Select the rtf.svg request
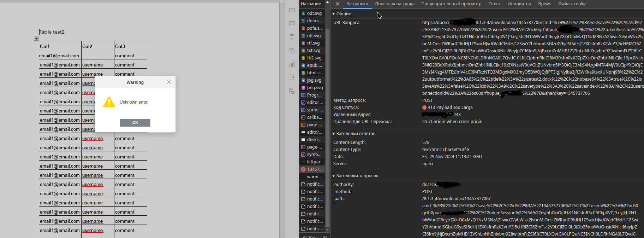The height and width of the screenshot is (238, 644). coord(312,43)
